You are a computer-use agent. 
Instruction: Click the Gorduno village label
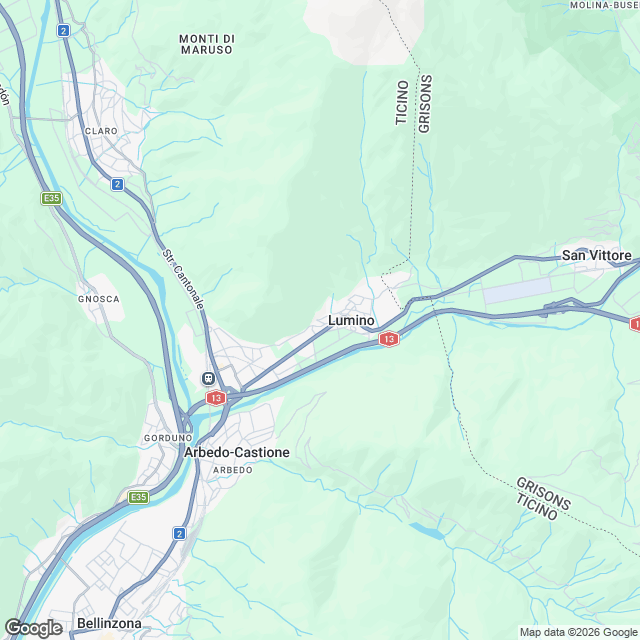[168, 438]
